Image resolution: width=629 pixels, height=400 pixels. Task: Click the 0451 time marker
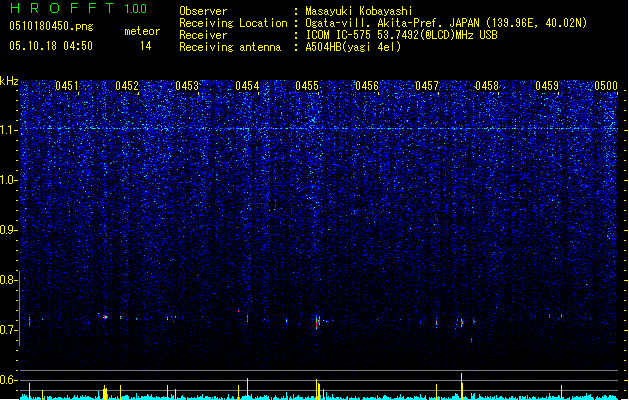(67, 86)
